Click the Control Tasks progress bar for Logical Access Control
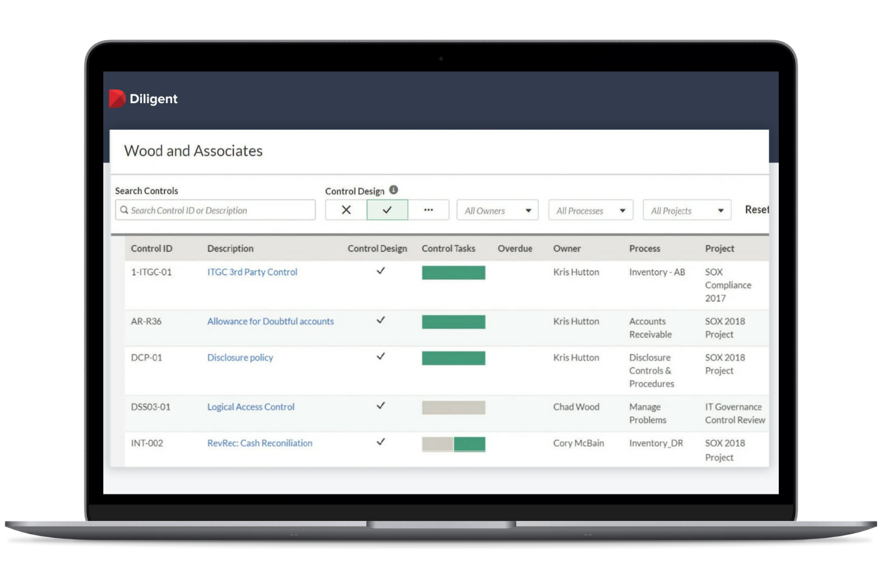The height and width of the screenshot is (588, 882). (x=453, y=407)
